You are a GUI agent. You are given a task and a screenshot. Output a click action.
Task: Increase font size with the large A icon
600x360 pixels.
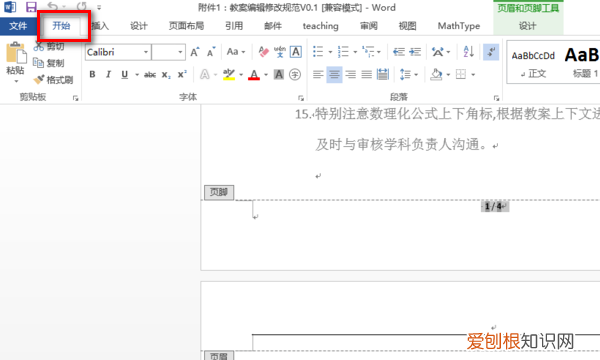point(195,52)
